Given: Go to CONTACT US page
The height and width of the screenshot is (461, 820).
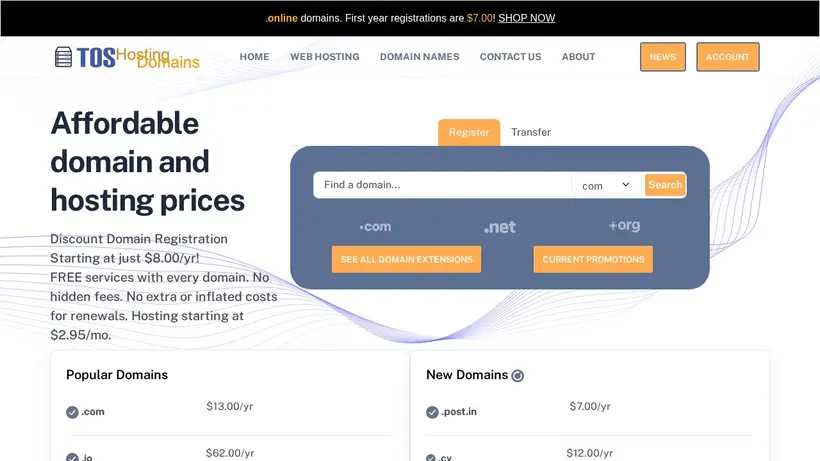Looking at the screenshot, I should (x=510, y=57).
